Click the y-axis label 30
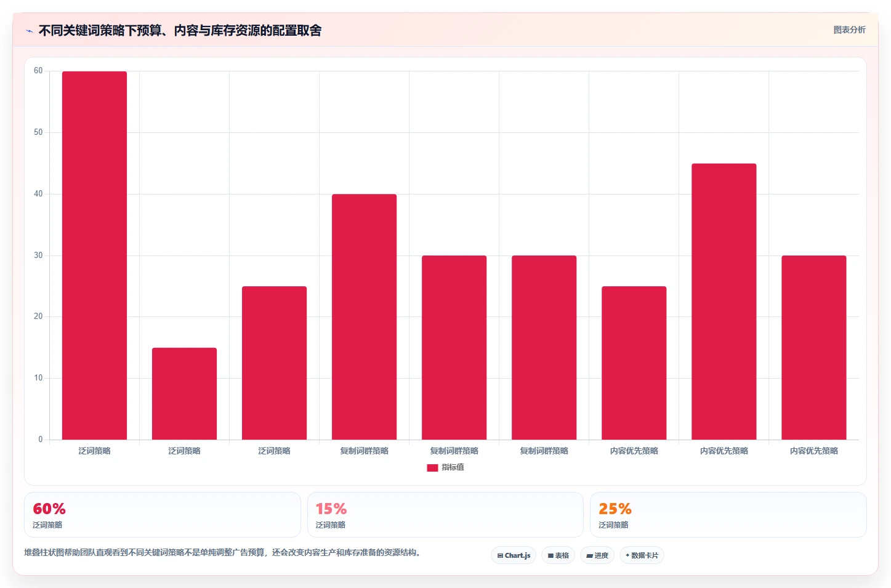This screenshot has width=891, height=588. coord(38,256)
